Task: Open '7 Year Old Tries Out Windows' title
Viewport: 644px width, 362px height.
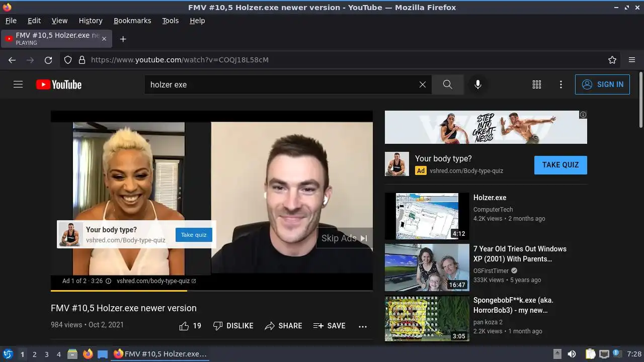Action: pyautogui.click(x=520, y=254)
